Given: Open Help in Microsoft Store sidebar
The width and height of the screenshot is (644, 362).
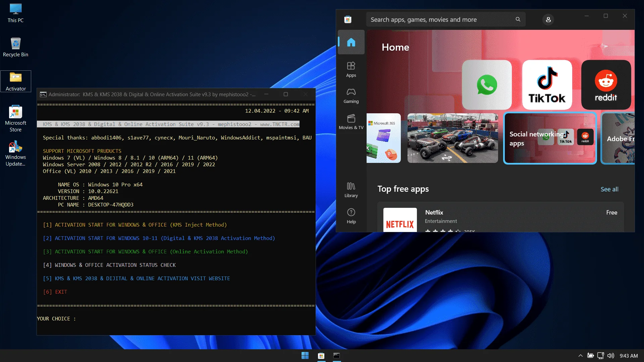Looking at the screenshot, I should pyautogui.click(x=351, y=216).
